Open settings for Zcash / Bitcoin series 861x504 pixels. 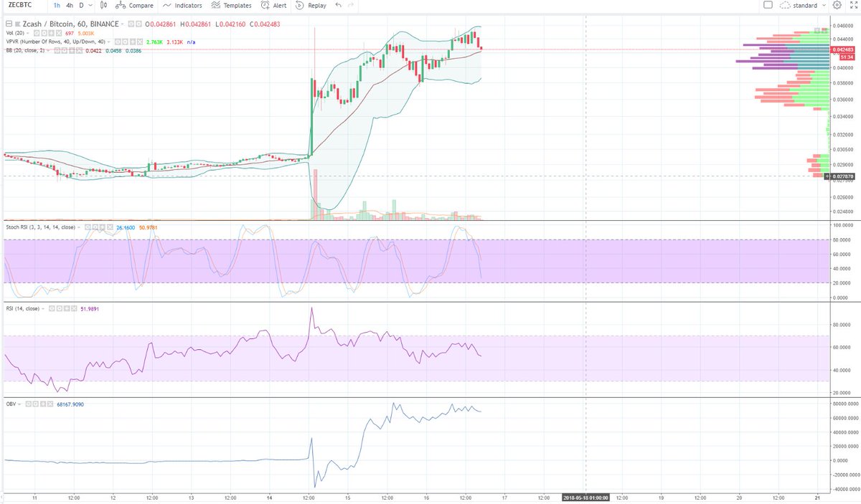tap(138, 24)
